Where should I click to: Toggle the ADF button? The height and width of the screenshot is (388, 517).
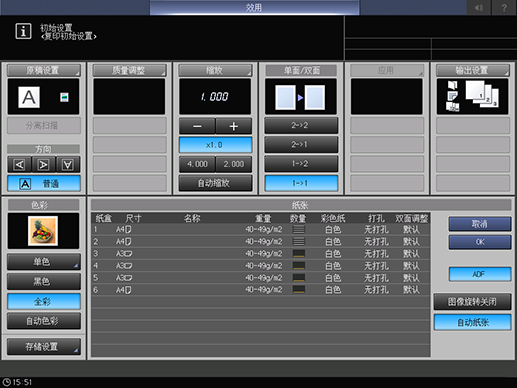[x=480, y=274]
